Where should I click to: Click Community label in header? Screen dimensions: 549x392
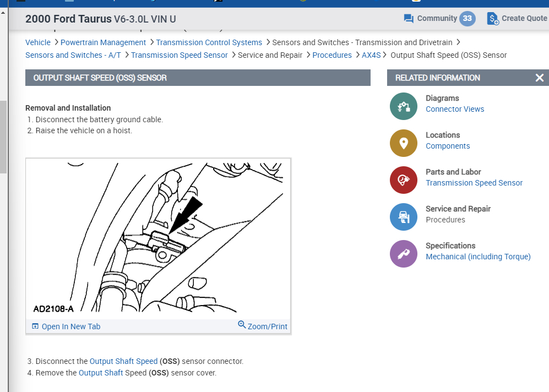pos(437,18)
